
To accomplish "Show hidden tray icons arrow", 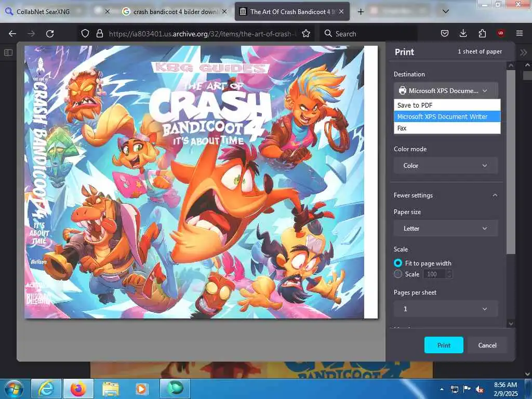I will pos(442,389).
